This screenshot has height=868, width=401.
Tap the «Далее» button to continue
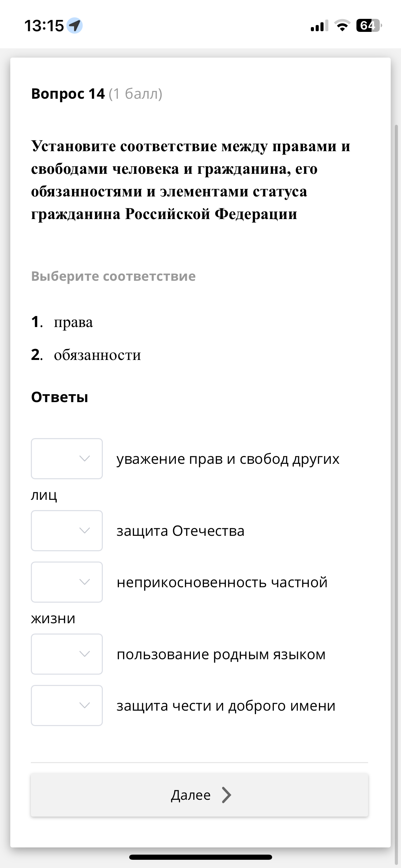coord(200,795)
